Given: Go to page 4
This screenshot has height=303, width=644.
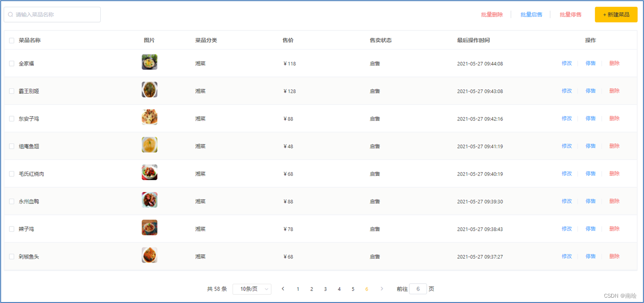Looking at the screenshot, I should tap(339, 289).
